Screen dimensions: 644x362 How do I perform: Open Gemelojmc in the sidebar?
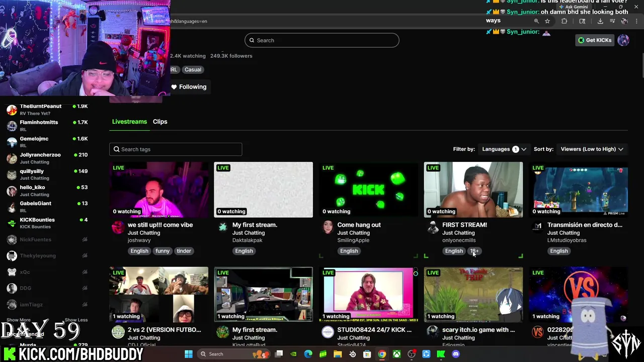point(47,142)
